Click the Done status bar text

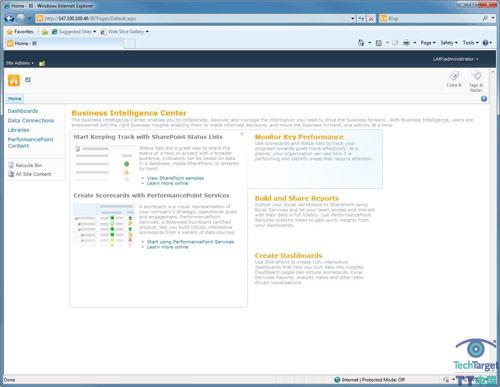click(x=9, y=380)
